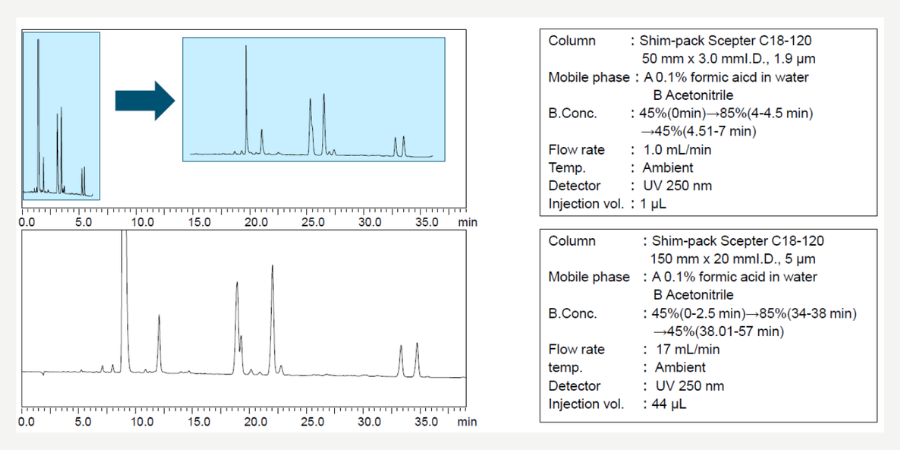Click 'Ambient' in the upper parameter box
This screenshot has height=450, width=900.
coord(668,168)
